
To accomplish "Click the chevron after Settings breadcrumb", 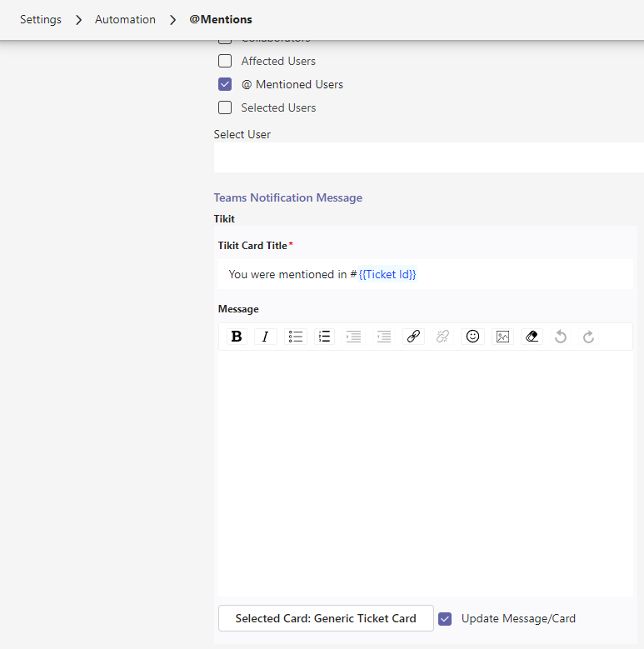I will click(x=78, y=19).
